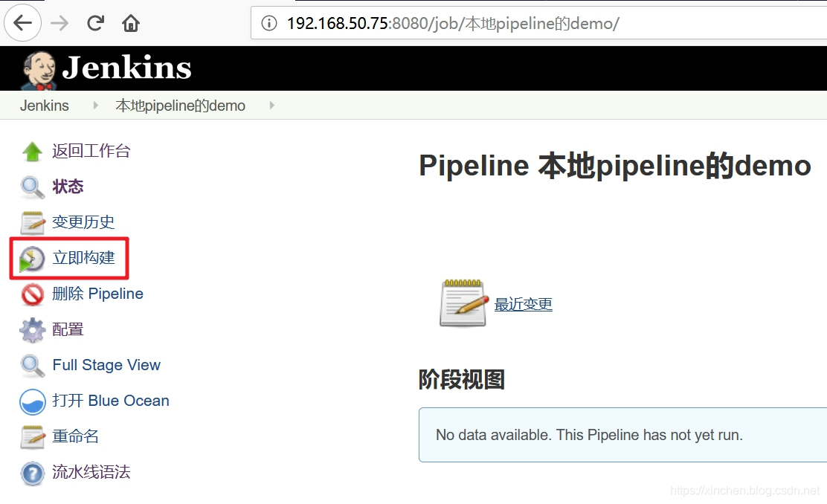Click the browser address bar URL

[452, 23]
